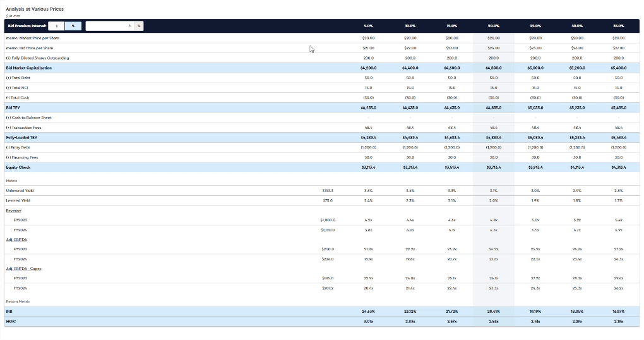Select the Equity Check row label
The width and height of the screenshot is (644, 340).
click(18, 167)
